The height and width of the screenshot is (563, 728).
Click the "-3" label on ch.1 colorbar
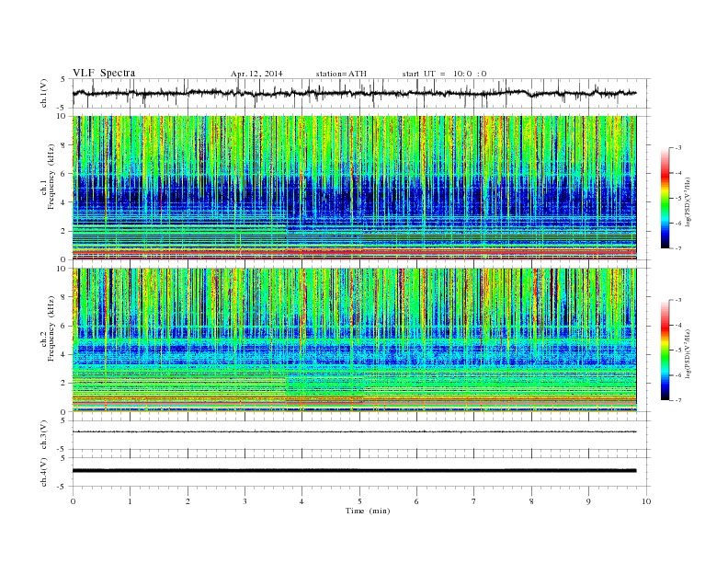coord(677,148)
